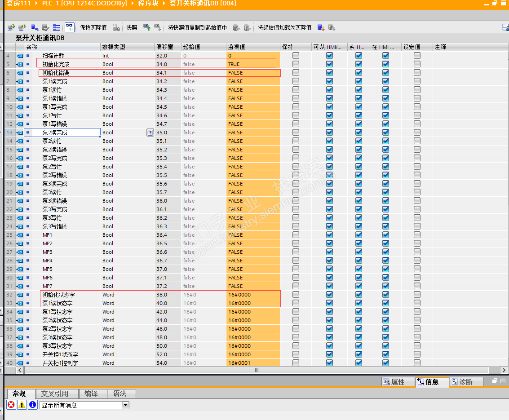Uncheck 可从HMI checkbox for 初始化状态字 row
Screen dimensions: 509x420
pyautogui.click(x=329, y=294)
